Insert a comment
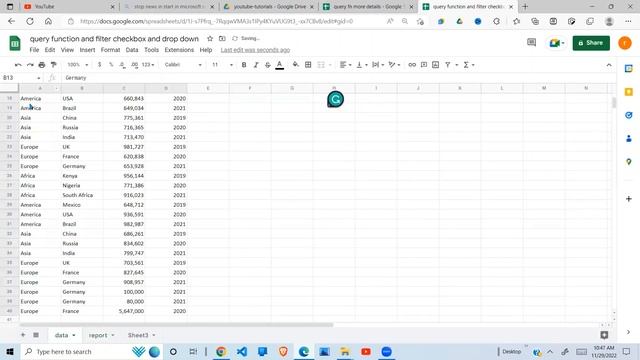 [424, 65]
